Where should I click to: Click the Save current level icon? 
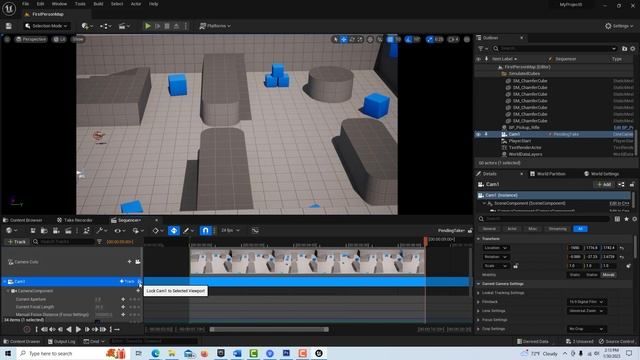(x=9, y=26)
